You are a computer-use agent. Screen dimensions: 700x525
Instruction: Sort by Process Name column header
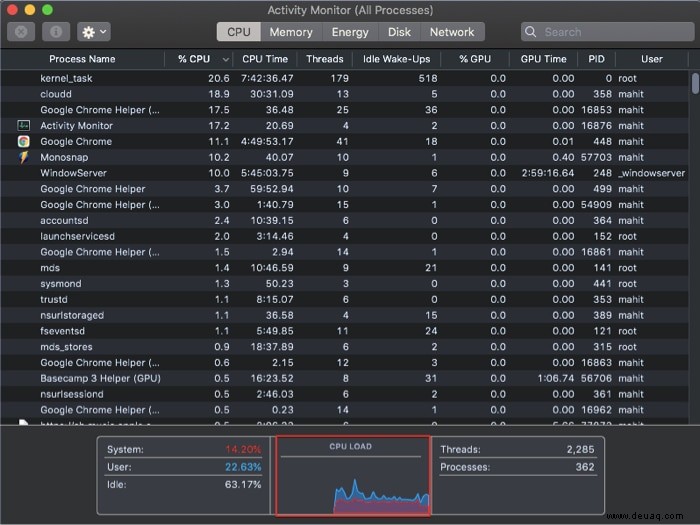82,59
